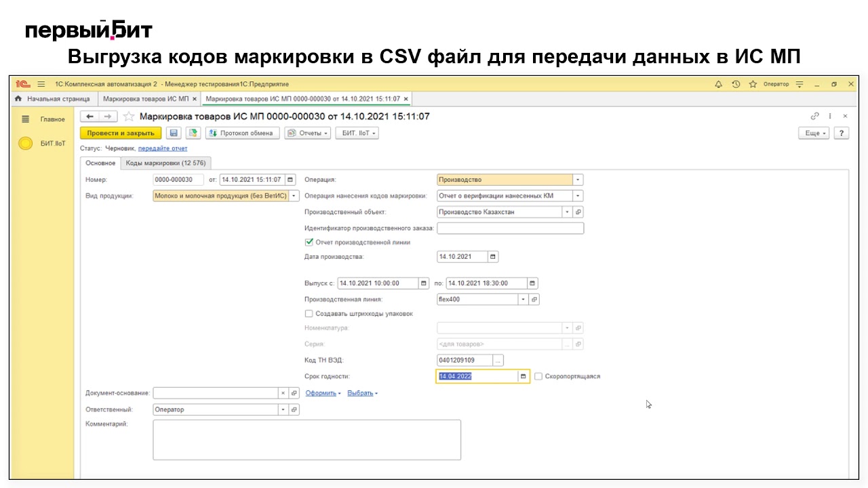Open calendar for release end time 18:30:00
The width and height of the screenshot is (868, 488).
532,283
